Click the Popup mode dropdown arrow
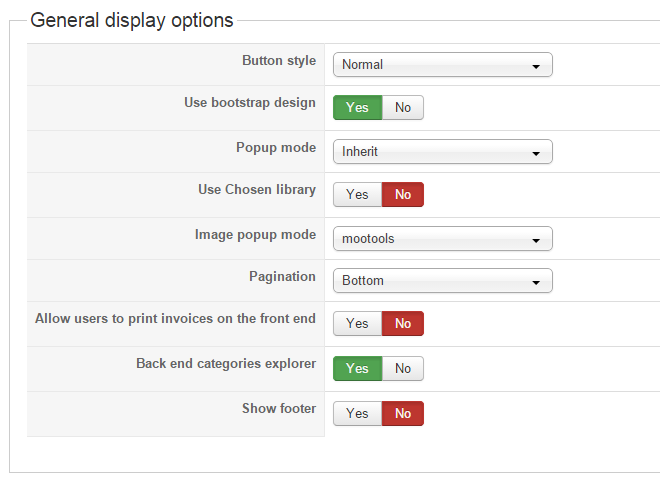The height and width of the screenshot is (478, 660). (537, 153)
